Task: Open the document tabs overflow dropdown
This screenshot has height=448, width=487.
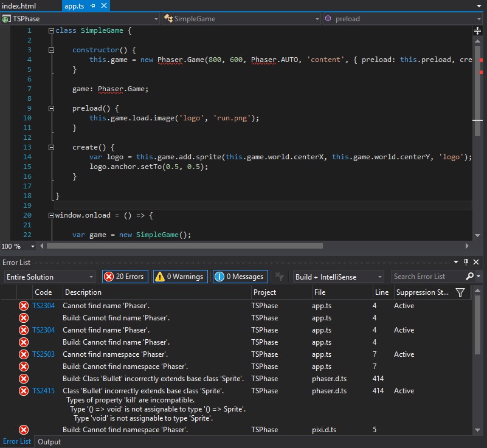Action: click(x=479, y=6)
